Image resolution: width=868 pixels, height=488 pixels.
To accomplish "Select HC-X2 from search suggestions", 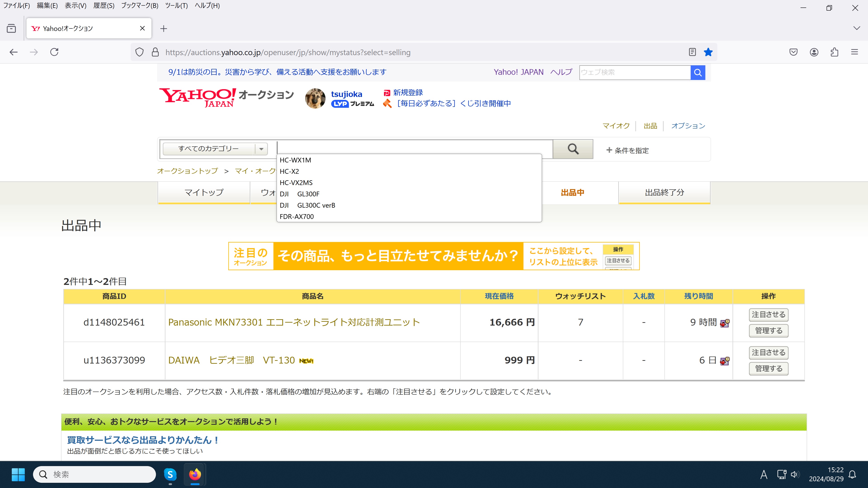I will (x=289, y=171).
